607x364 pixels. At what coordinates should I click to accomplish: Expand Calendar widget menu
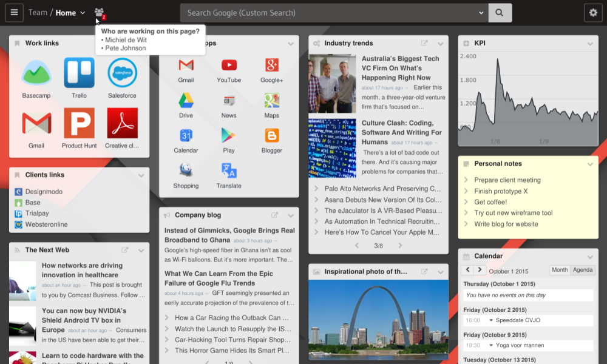coord(590,257)
